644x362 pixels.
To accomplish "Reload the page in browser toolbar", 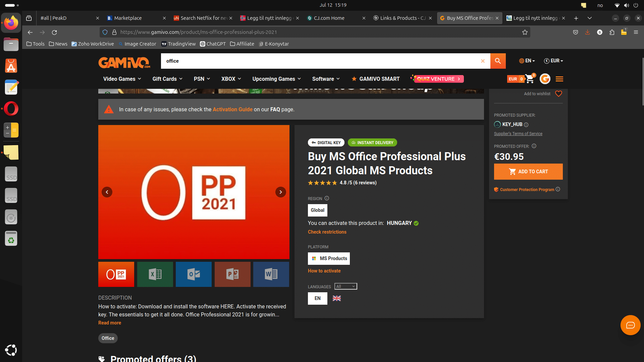I will coord(54,32).
